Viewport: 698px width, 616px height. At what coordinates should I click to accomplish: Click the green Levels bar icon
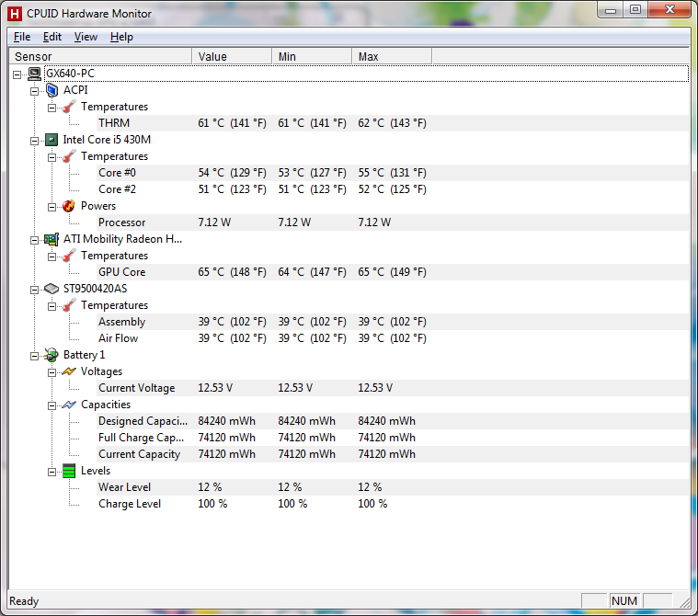69,471
